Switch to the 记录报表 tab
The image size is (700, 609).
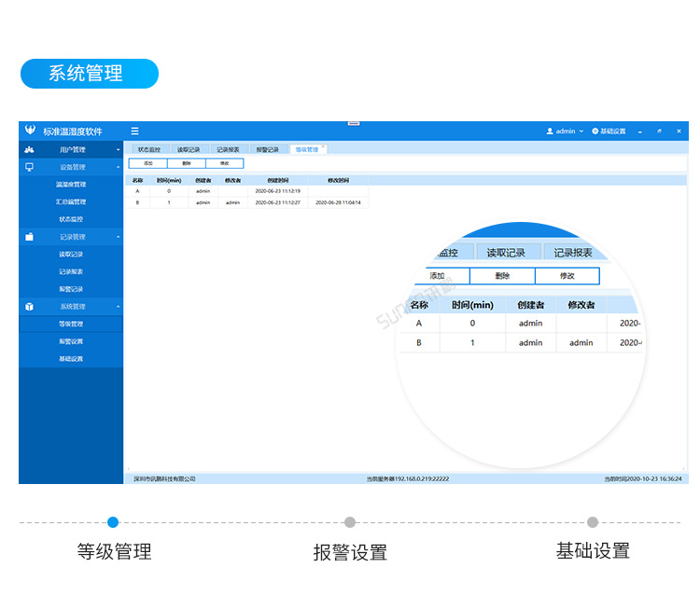[228, 149]
